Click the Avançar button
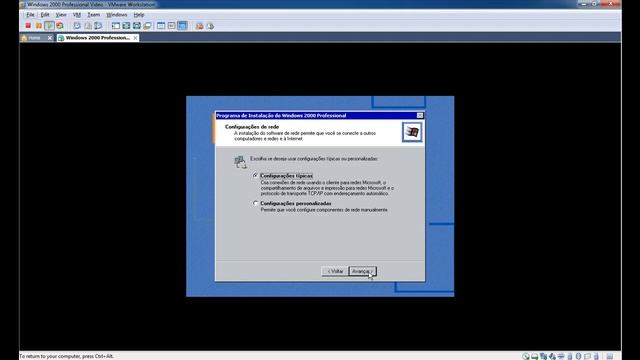The image size is (640, 360). (362, 271)
